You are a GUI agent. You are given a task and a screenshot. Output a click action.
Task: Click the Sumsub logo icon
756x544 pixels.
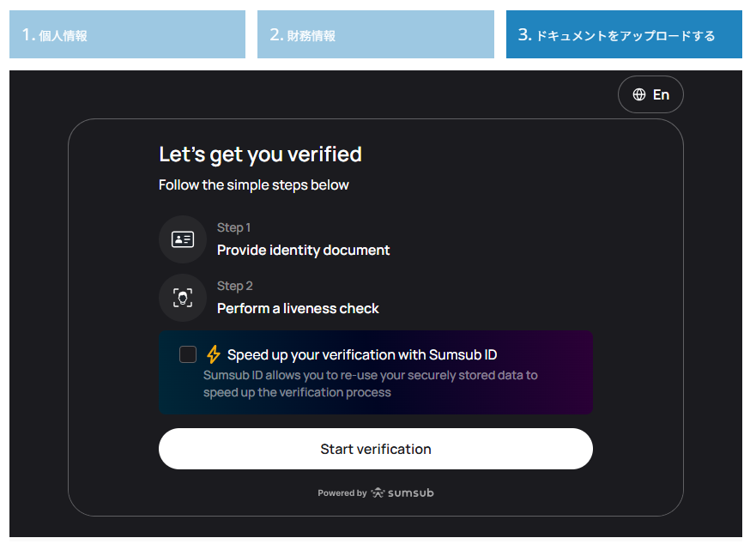pos(378,493)
